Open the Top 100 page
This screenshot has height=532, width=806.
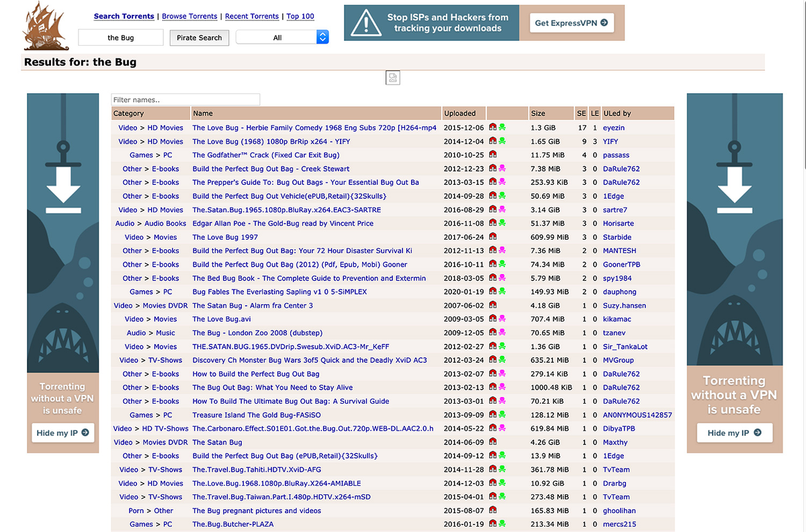tap(300, 16)
